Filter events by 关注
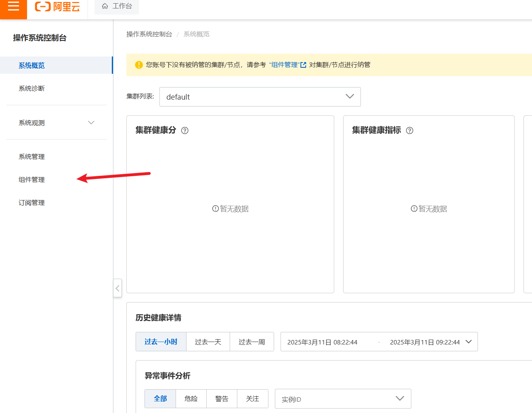 pyautogui.click(x=252, y=398)
